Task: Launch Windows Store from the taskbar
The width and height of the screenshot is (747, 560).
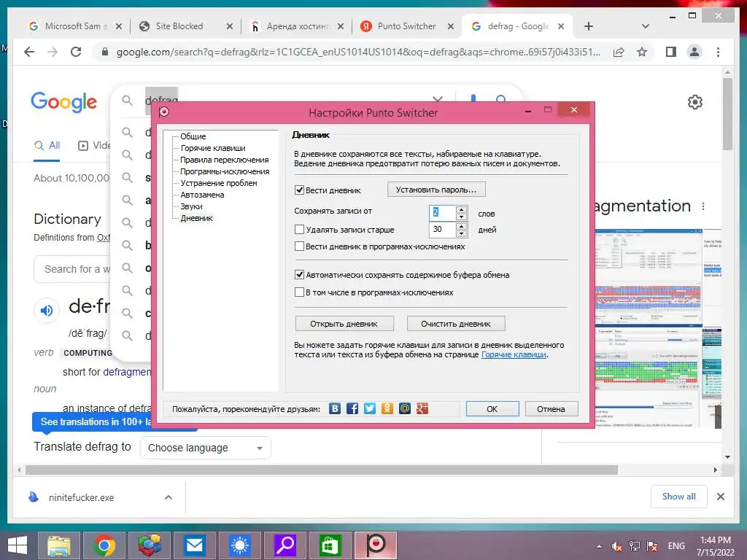Action: tap(330, 545)
